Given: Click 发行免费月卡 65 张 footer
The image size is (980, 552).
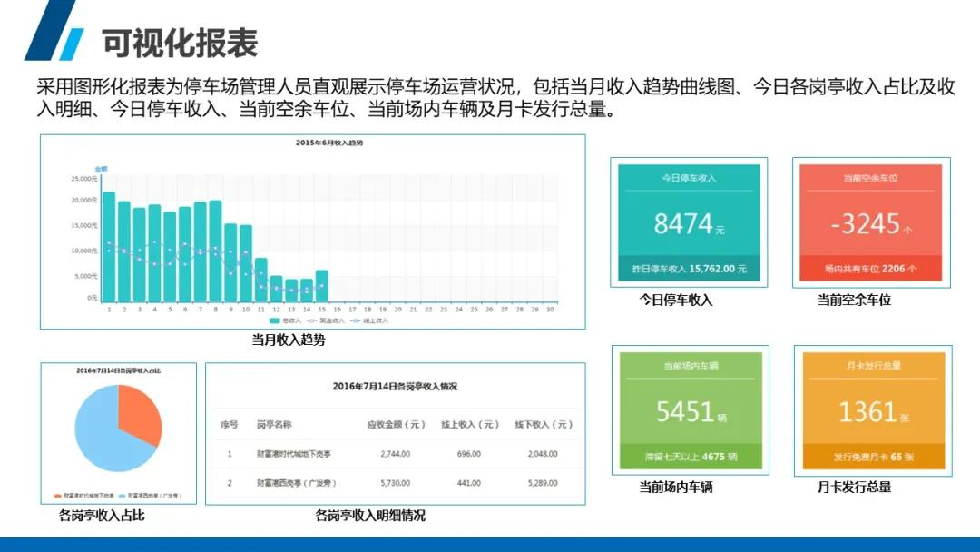Looking at the screenshot, I should coord(873,457).
